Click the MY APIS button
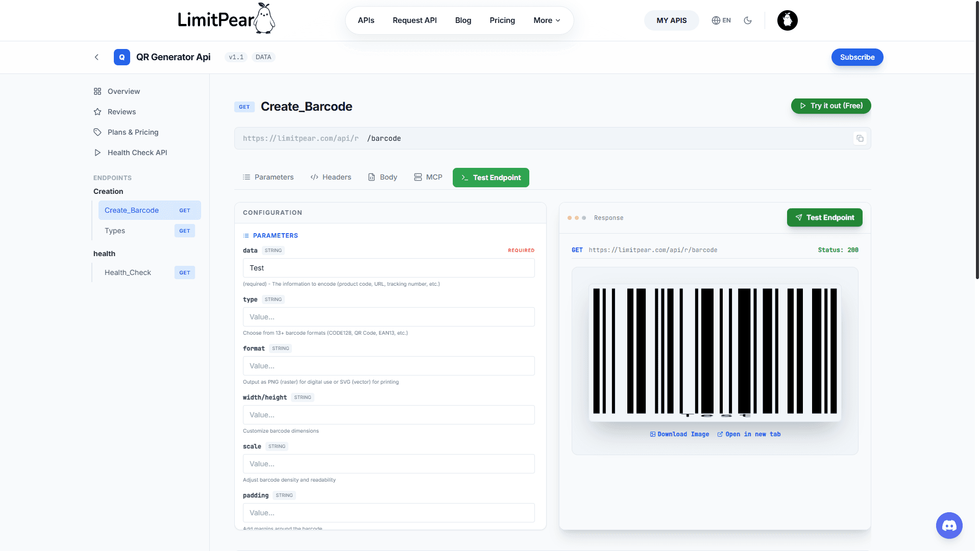This screenshot has height=551, width=980. click(x=671, y=20)
